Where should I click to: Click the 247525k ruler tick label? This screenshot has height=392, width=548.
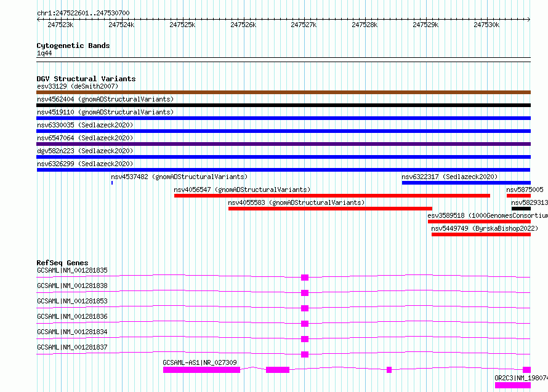pyautogui.click(x=182, y=25)
